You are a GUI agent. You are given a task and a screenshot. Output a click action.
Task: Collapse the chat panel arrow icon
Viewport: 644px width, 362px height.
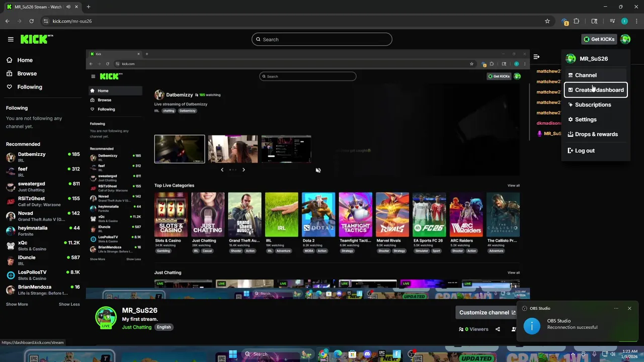(536, 57)
